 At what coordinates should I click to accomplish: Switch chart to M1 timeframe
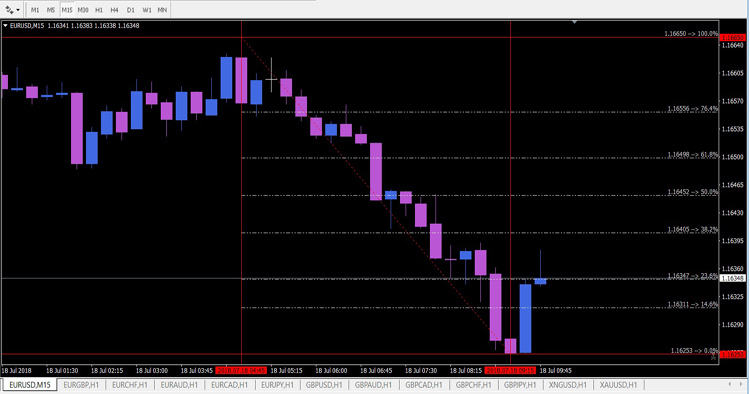pos(35,10)
